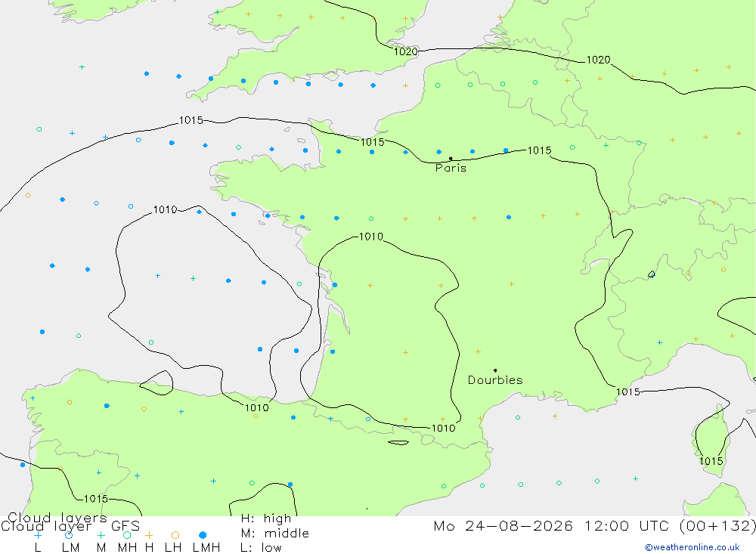
Task: Click the 1010 isobar label at the Pyrenees
Action: (443, 428)
